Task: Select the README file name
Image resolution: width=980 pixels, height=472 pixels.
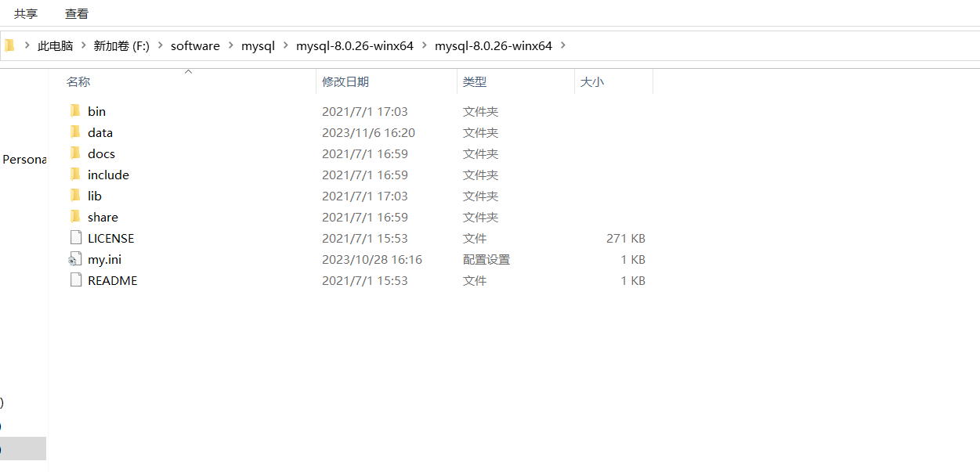Action: point(112,280)
